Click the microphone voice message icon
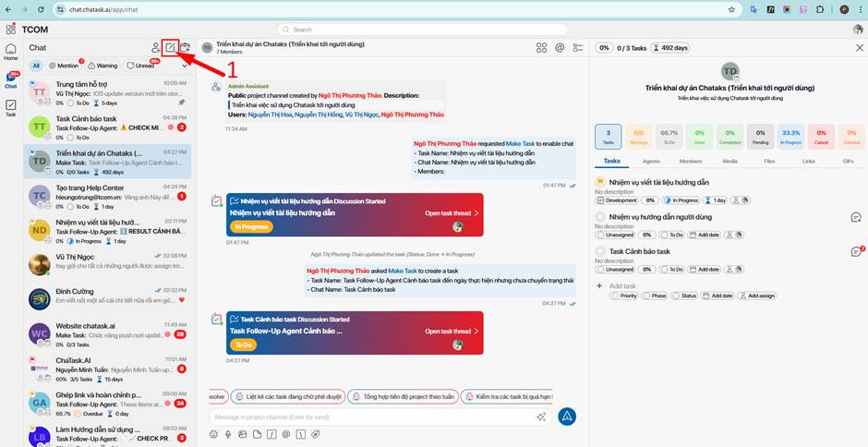This screenshot has height=447, width=868. (228, 434)
